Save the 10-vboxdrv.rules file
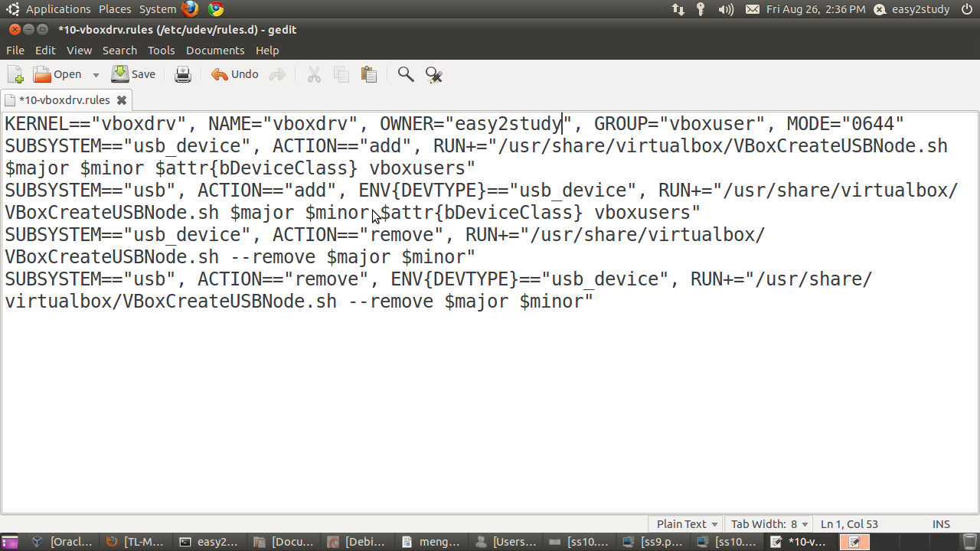Viewport: 980px width, 551px height. tap(133, 74)
